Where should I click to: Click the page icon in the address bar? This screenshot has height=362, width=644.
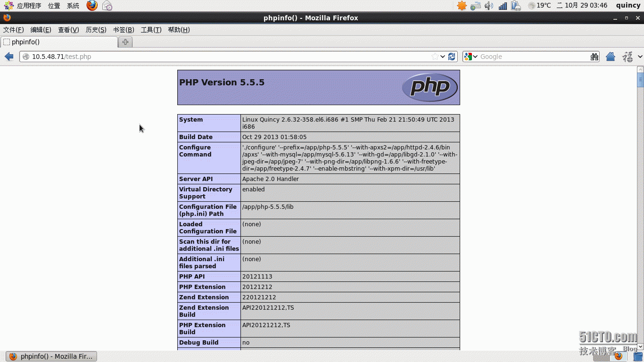[26, 57]
